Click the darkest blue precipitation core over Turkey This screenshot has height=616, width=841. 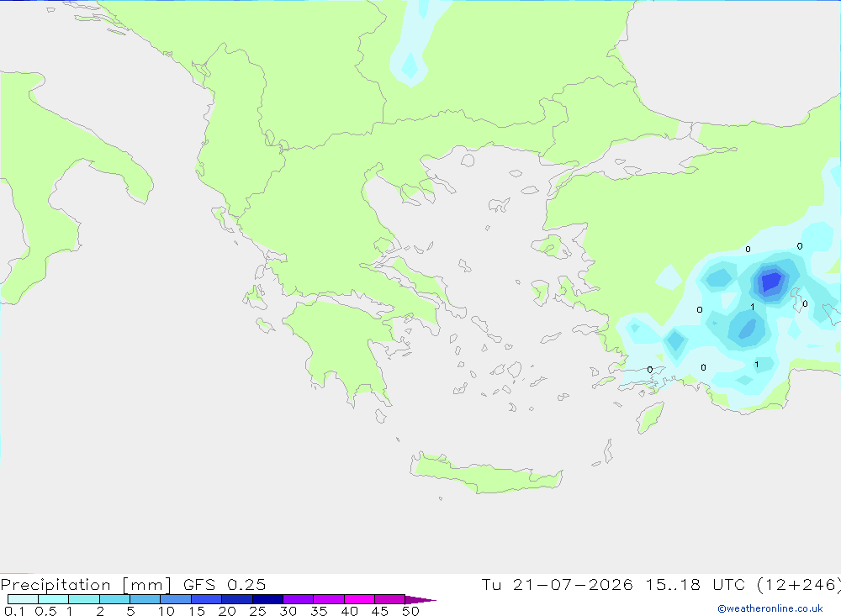click(771, 281)
